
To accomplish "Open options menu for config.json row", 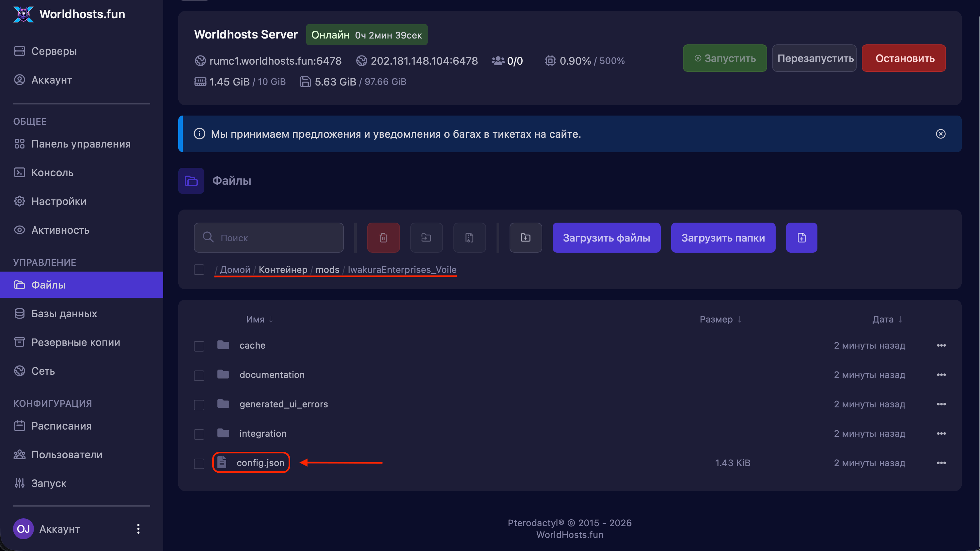I will pos(941,463).
